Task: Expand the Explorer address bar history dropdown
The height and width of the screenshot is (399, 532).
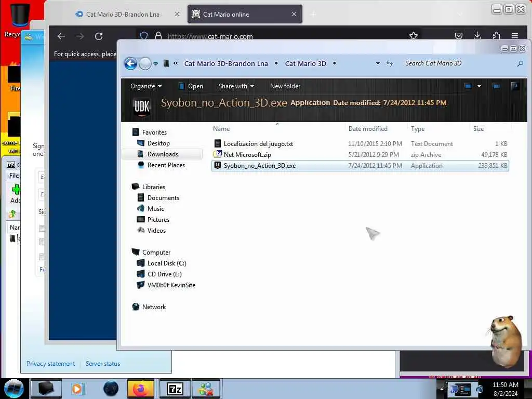Action: pyautogui.click(x=378, y=63)
